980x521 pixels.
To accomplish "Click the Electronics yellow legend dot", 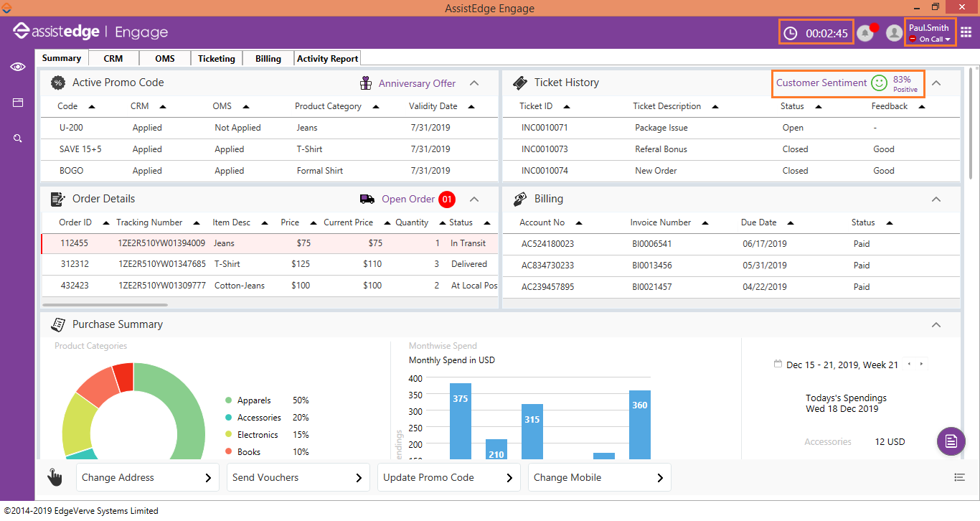I will coord(229,435).
